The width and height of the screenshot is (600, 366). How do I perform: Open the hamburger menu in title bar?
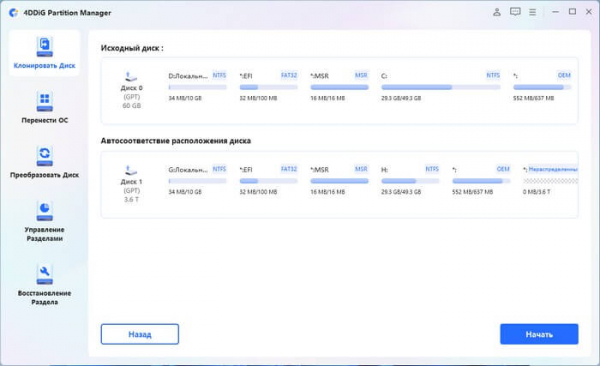(532, 12)
